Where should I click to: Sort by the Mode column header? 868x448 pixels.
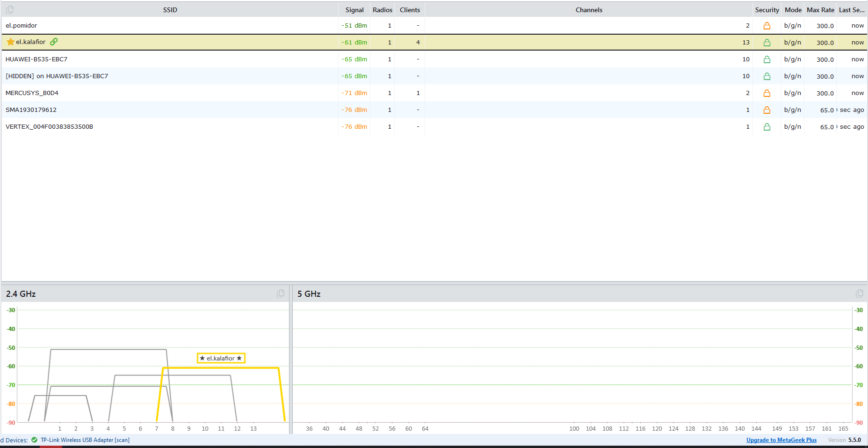[793, 10]
